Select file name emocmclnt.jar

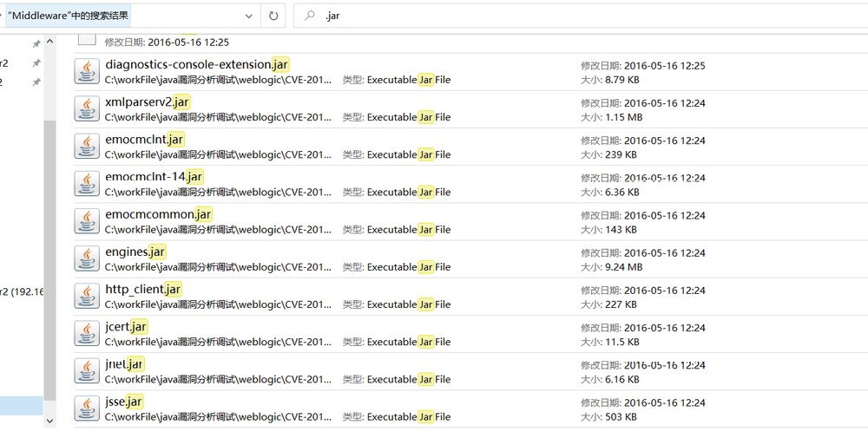pos(144,140)
